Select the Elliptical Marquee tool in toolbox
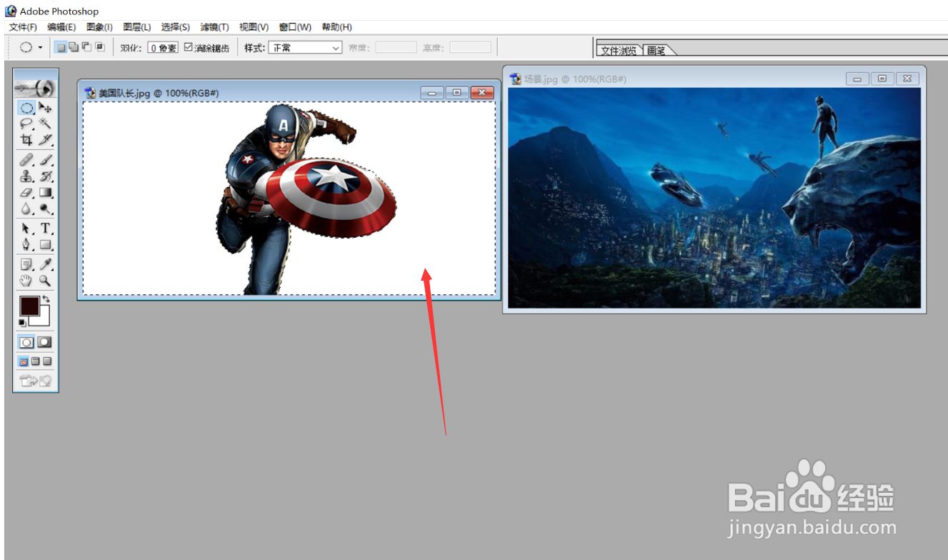The height and width of the screenshot is (560, 948). [26, 108]
